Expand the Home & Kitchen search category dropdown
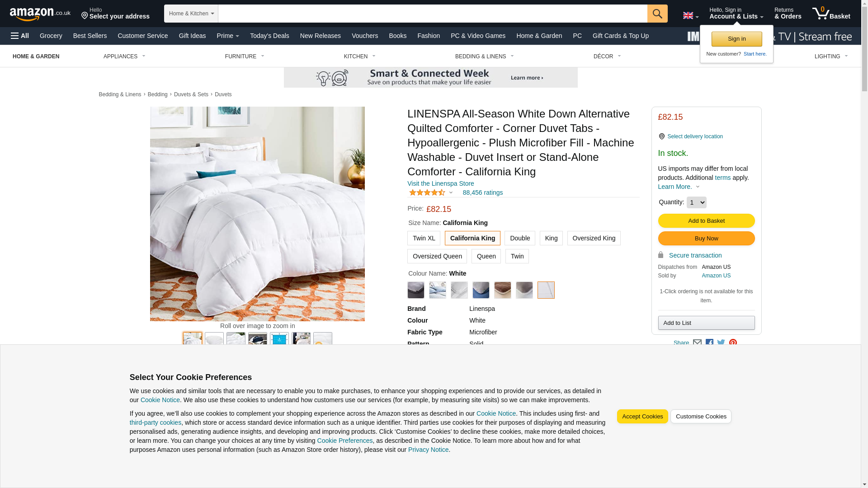 (191, 14)
